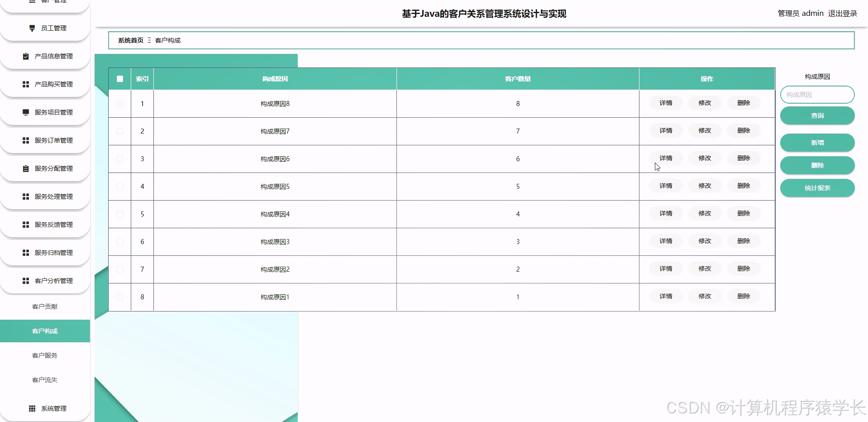868x422 pixels.
Task: Expand the 系统管理 menu
Action: coord(45,408)
